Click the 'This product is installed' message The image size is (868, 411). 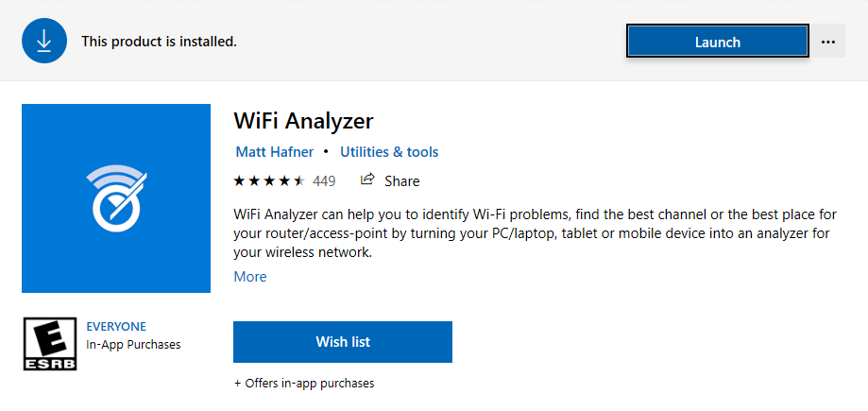click(x=159, y=42)
